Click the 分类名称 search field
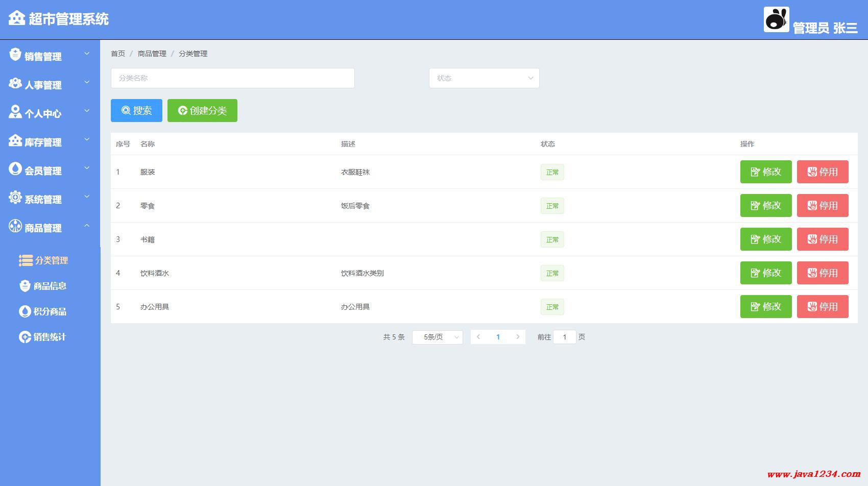Viewport: 868px width, 486px height. [x=233, y=78]
